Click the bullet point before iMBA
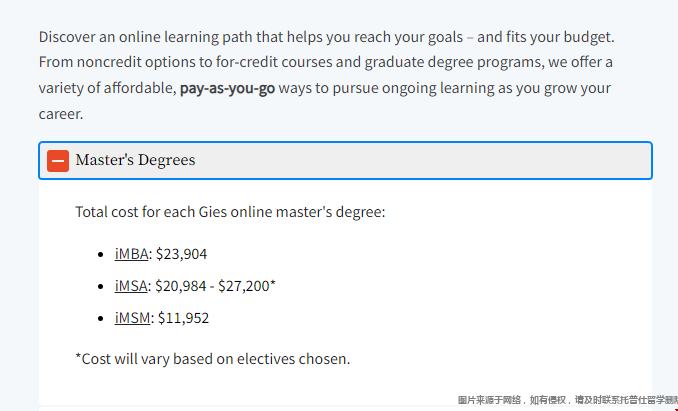678x411 pixels. pos(101,255)
